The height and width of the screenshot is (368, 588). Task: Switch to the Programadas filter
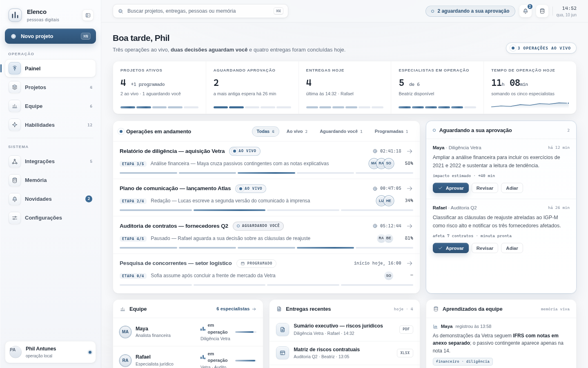(x=391, y=131)
